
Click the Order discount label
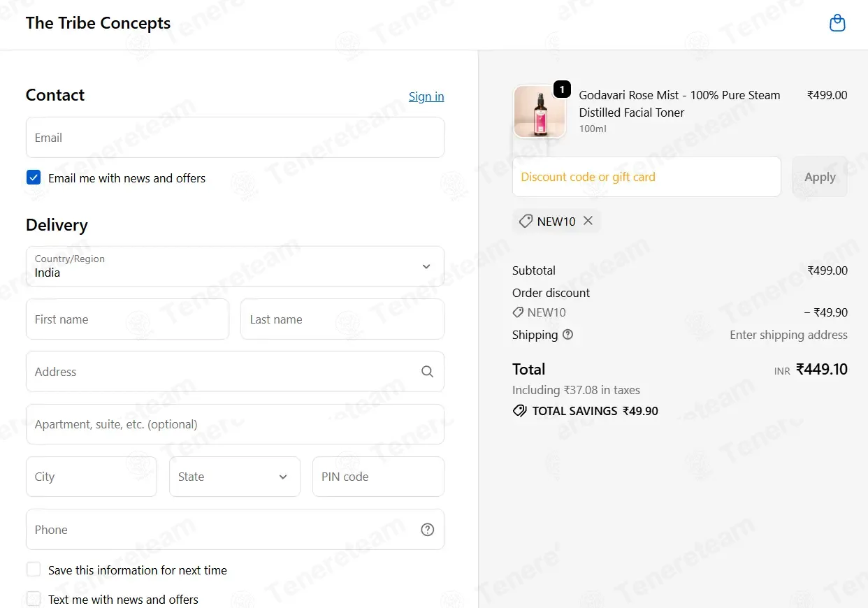click(551, 293)
